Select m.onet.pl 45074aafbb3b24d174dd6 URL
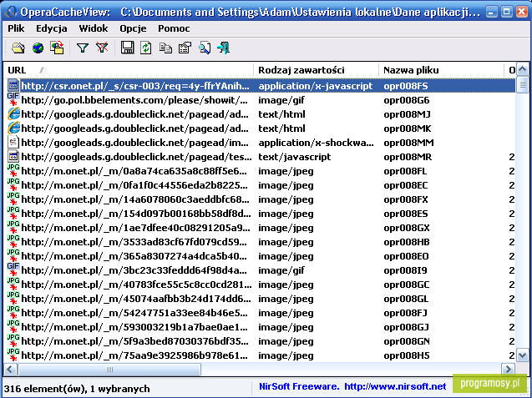The height and width of the screenshot is (398, 532). pos(135,299)
